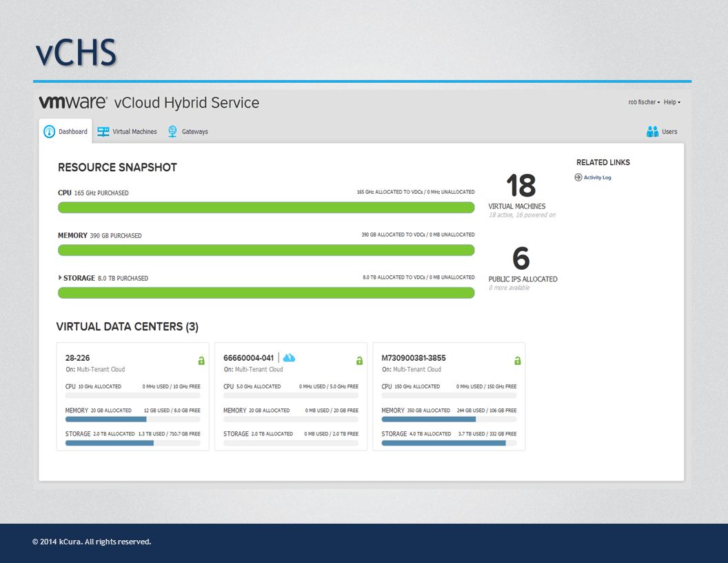Click the PUBLIC IPS ALLOCATED label
The width and height of the screenshot is (728, 563).
click(x=523, y=279)
